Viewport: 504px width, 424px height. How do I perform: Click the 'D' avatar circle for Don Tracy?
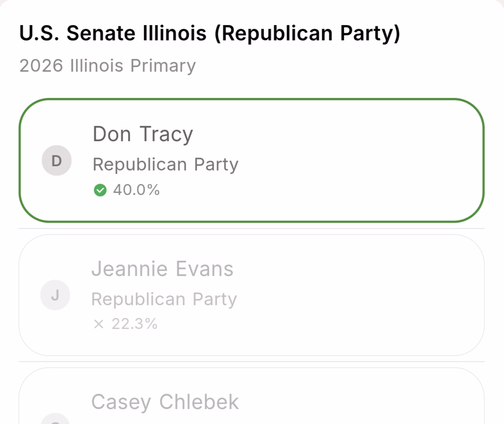56,160
